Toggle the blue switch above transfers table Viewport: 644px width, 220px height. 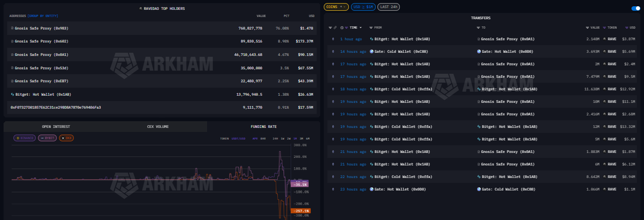click(x=636, y=8)
